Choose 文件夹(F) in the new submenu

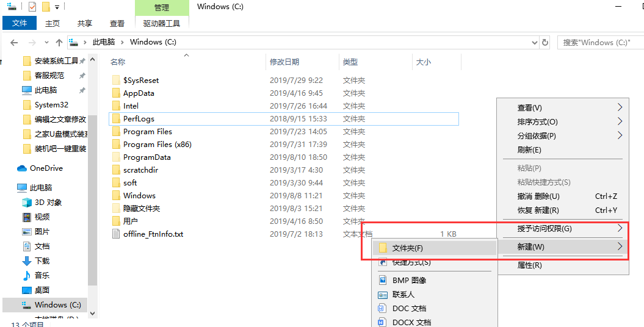[x=407, y=248]
